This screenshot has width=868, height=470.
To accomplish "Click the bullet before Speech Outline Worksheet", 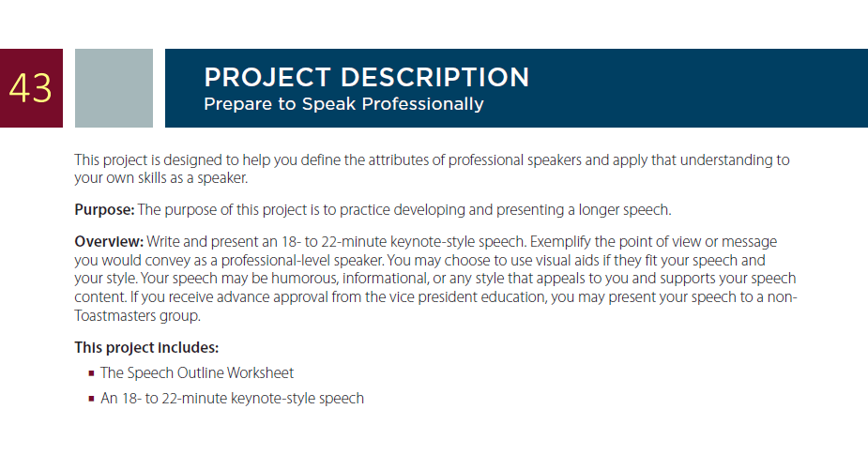I will click(x=91, y=373).
